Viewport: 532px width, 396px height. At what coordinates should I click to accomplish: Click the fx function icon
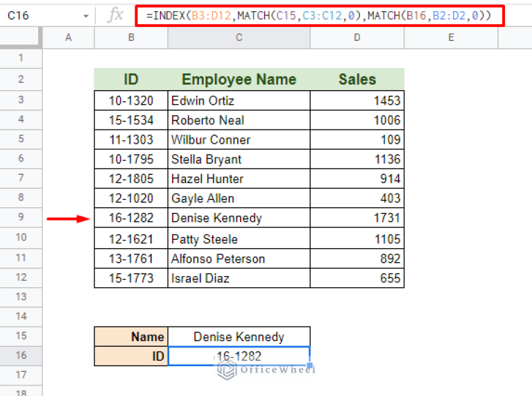click(114, 15)
